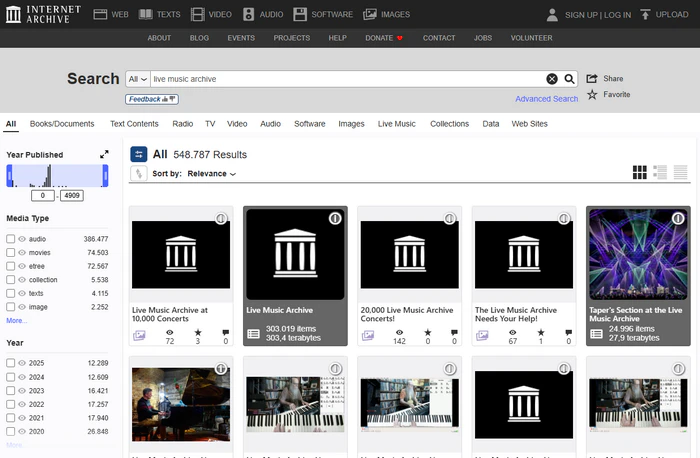Check the 2023 year checkbox

point(10,391)
